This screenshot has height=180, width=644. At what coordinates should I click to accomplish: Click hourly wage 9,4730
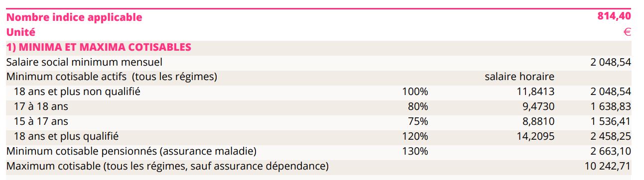(537, 106)
